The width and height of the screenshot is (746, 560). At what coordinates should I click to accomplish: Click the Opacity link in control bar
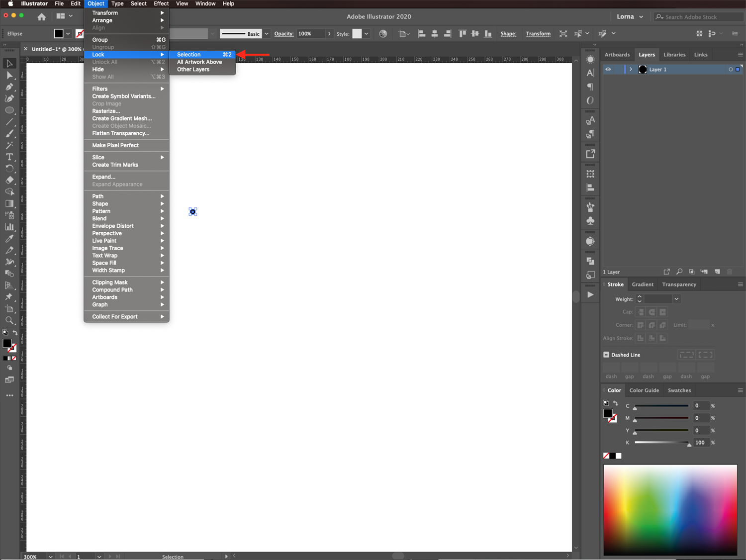pos(284,34)
